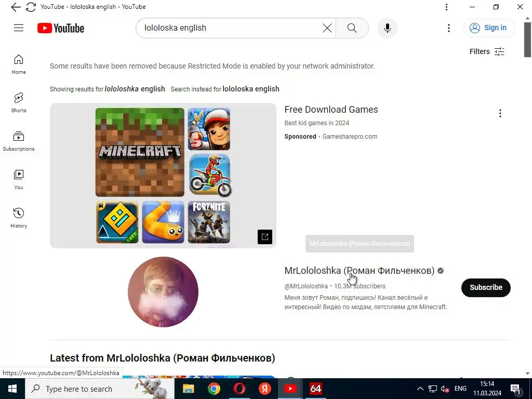Open You section in sidebar
Viewport: 532px width, 399px height.
coord(19,179)
